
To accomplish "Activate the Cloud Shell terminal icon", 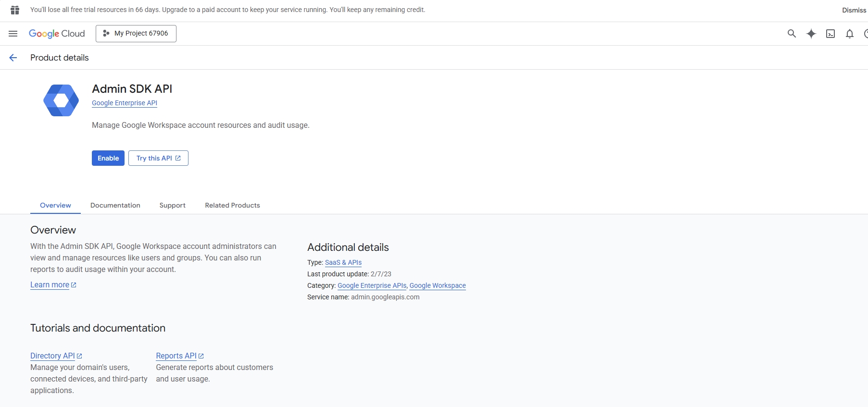I will (830, 34).
